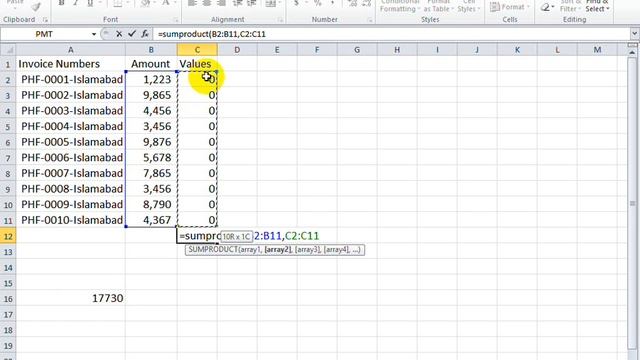Apply Comma Style number format
The height and width of the screenshot is (360, 640).
tap(333, 3)
